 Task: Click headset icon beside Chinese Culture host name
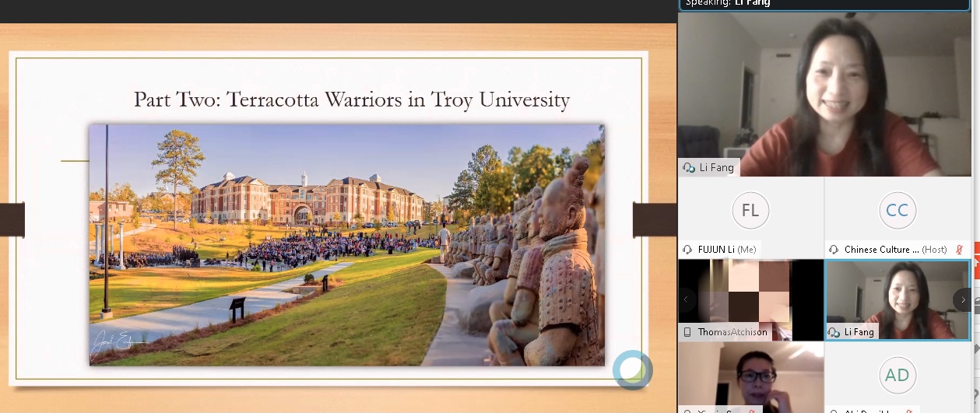[834, 250]
